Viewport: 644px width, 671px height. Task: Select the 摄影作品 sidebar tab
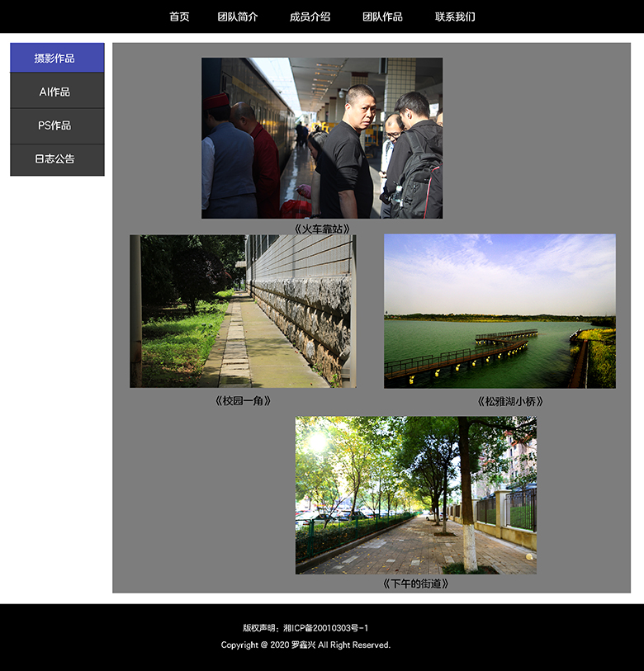57,58
